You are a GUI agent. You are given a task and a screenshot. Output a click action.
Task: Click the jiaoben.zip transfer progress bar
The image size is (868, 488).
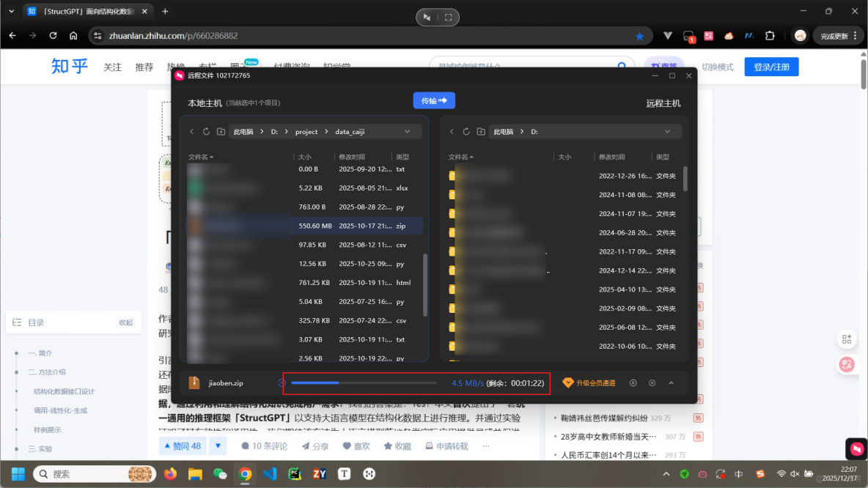(x=363, y=382)
